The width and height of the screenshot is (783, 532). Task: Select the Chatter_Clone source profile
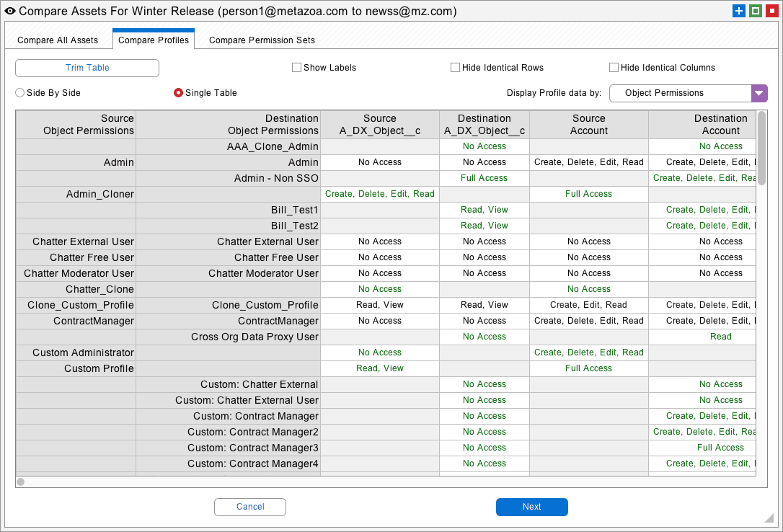click(76, 290)
